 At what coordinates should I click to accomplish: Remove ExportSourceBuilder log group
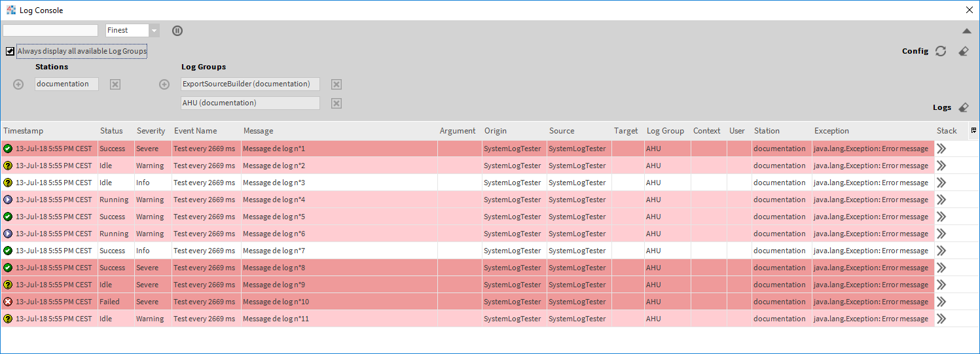[336, 84]
